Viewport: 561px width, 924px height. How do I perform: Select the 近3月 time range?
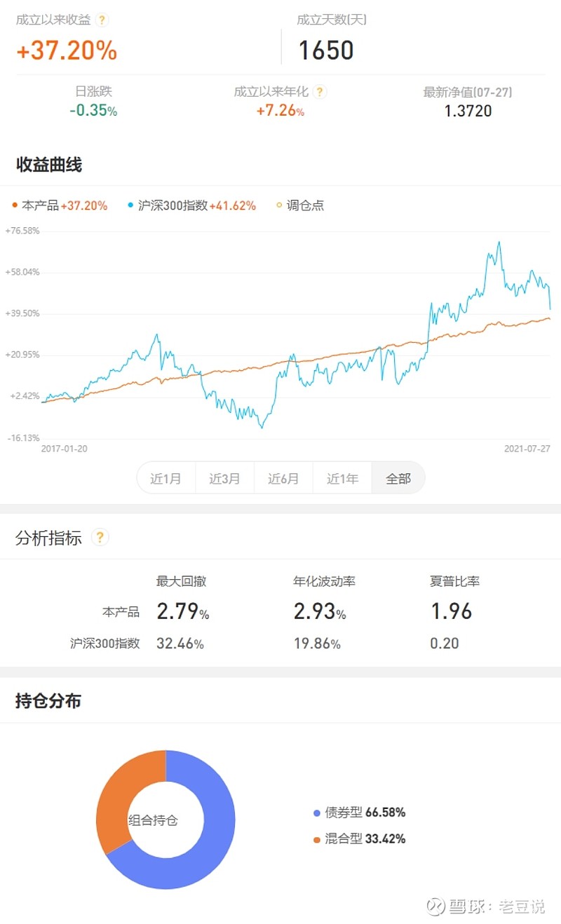tap(225, 479)
